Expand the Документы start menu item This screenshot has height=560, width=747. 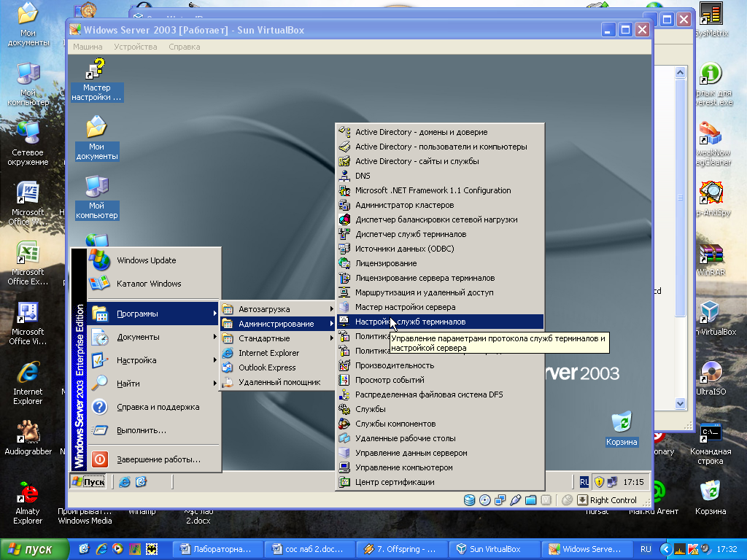(153, 337)
